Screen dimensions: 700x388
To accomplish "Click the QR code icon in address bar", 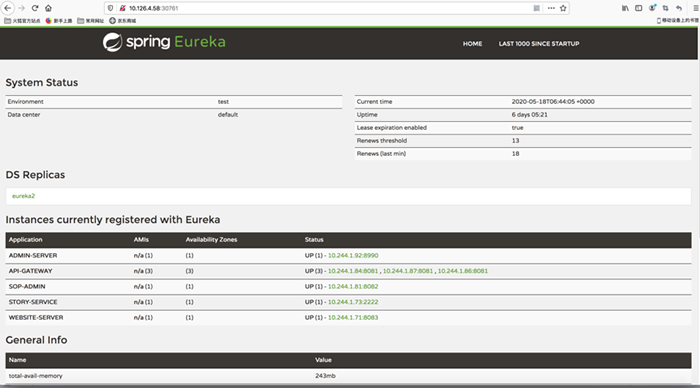I will click(x=537, y=8).
